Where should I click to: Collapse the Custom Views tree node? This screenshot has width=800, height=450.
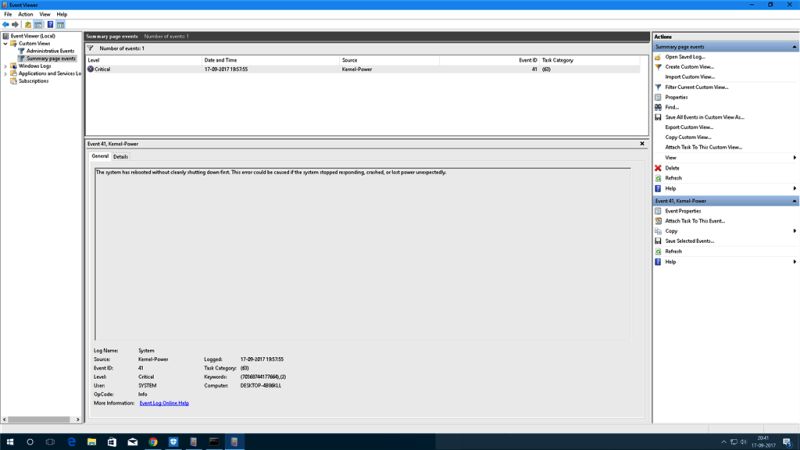(x=6, y=44)
